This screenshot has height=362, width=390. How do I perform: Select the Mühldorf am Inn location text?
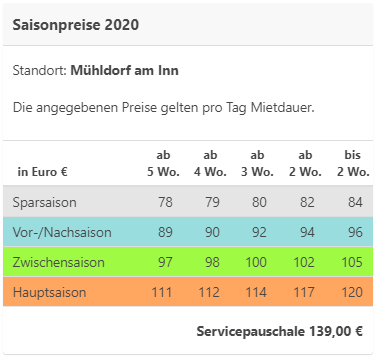pos(124,71)
